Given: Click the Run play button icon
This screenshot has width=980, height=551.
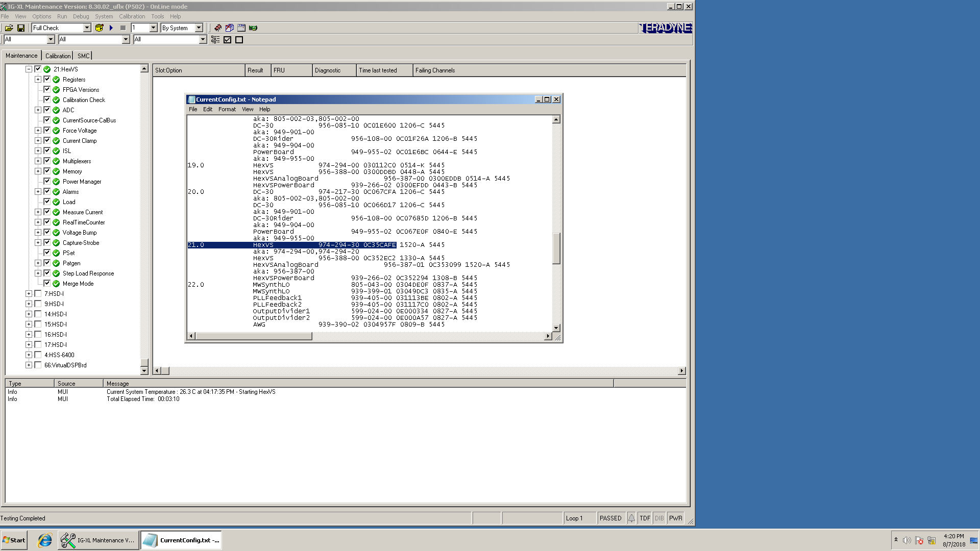Looking at the screenshot, I should point(111,28).
